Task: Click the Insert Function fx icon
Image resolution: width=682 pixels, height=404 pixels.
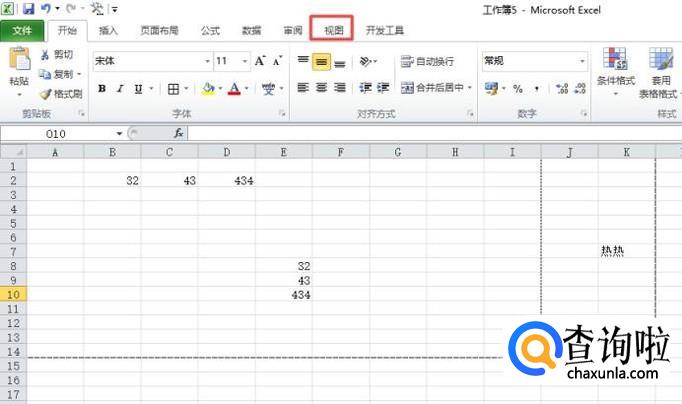Action: click(x=179, y=133)
